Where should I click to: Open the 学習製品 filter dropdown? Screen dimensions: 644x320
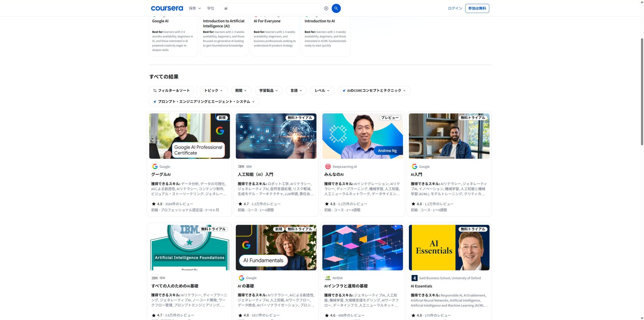pos(268,91)
